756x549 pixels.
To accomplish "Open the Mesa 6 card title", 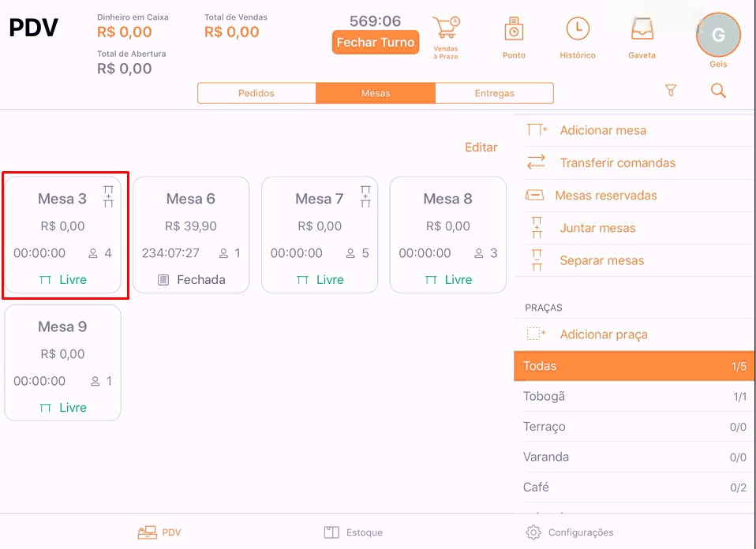I will pos(190,199).
